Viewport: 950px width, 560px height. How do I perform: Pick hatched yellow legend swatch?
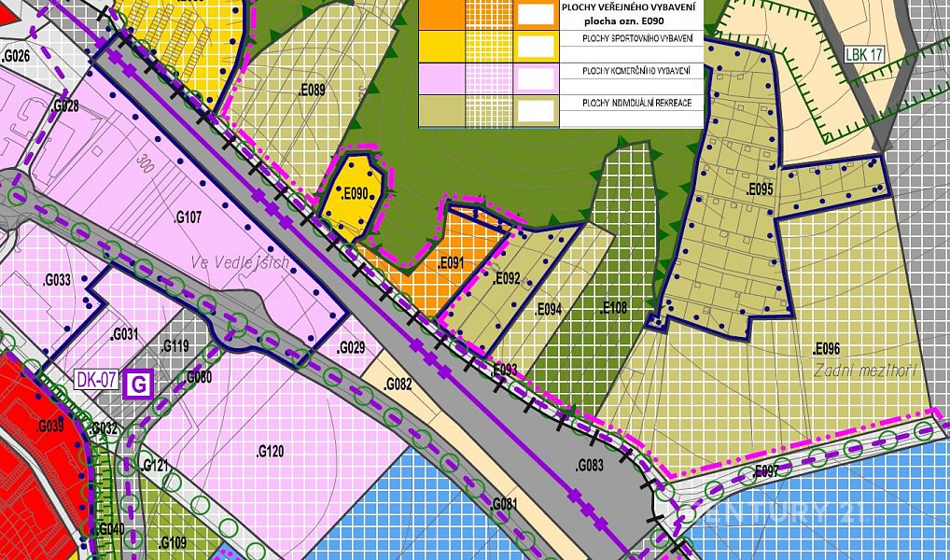[x=489, y=47]
